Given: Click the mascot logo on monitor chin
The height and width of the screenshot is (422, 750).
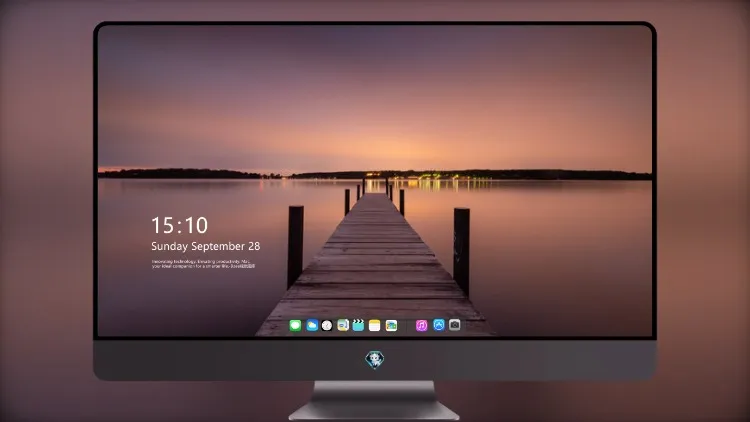Looking at the screenshot, I should point(375,360).
